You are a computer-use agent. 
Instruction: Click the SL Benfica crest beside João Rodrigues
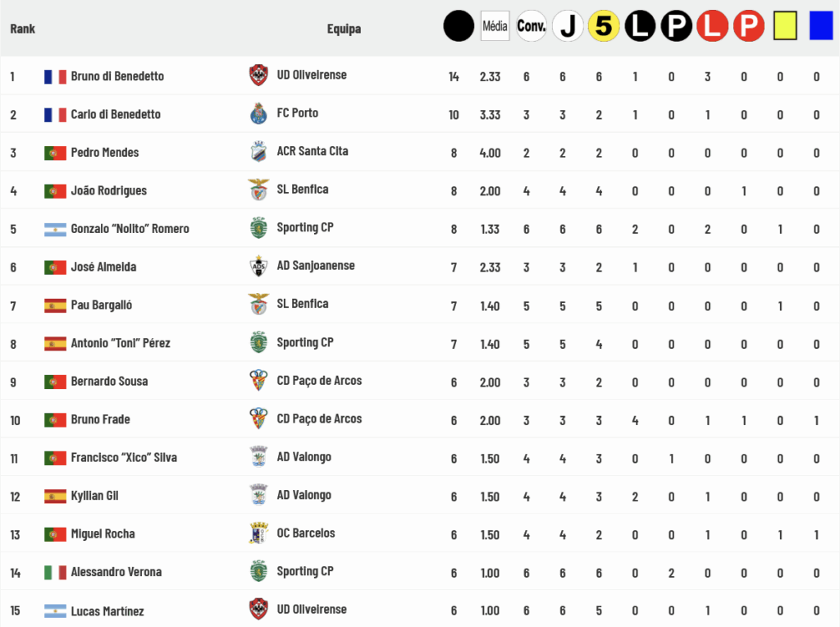pos(258,190)
